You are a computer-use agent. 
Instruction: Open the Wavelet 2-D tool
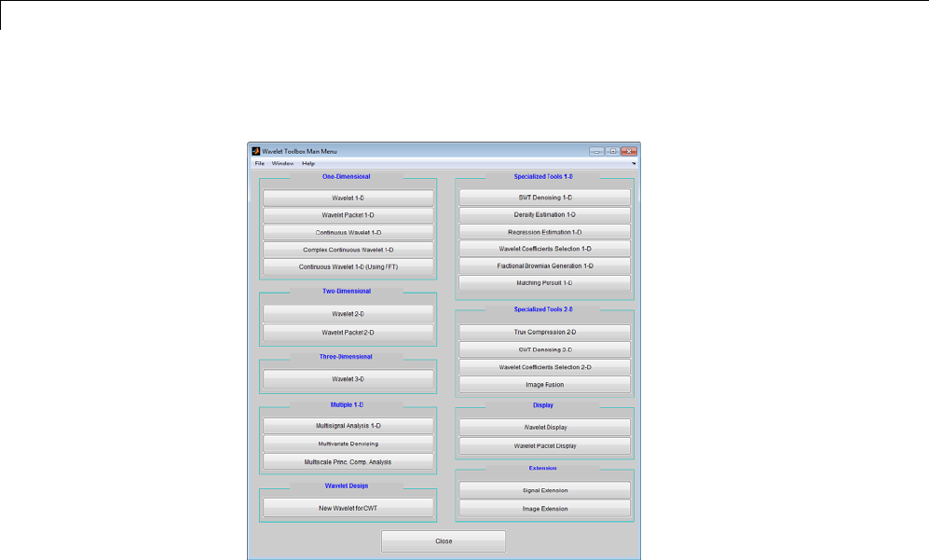coord(348,313)
